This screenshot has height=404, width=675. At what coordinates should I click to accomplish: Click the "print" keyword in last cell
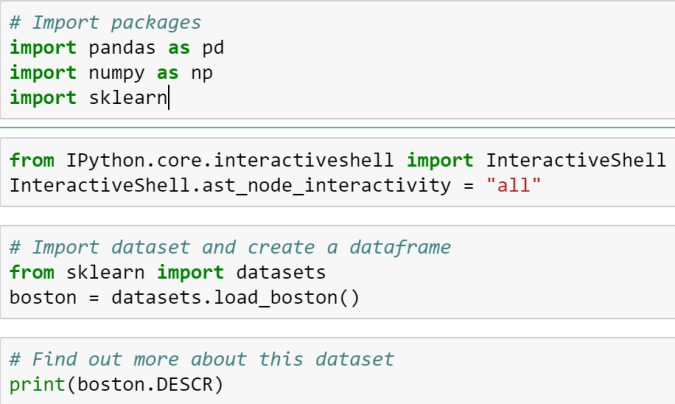[x=35, y=384]
